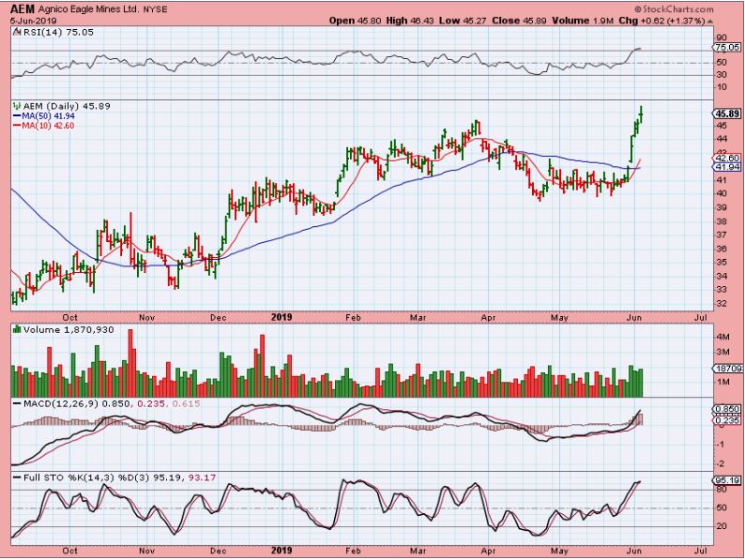The width and height of the screenshot is (745, 560).
Task: Click the Jul label on bottom time axis
Action: [x=700, y=551]
